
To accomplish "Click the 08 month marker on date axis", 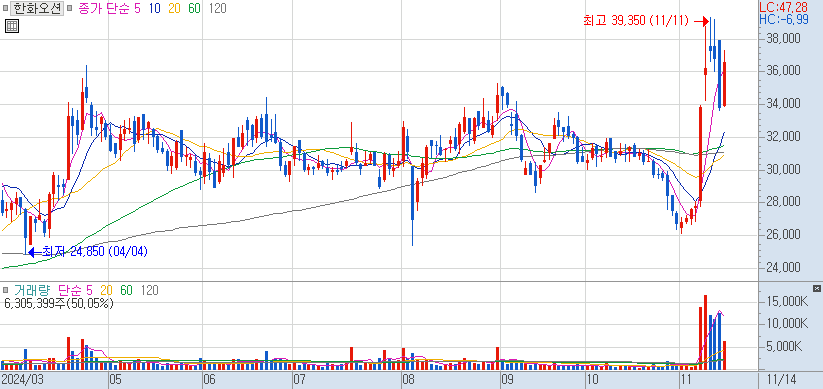I will (408, 380).
